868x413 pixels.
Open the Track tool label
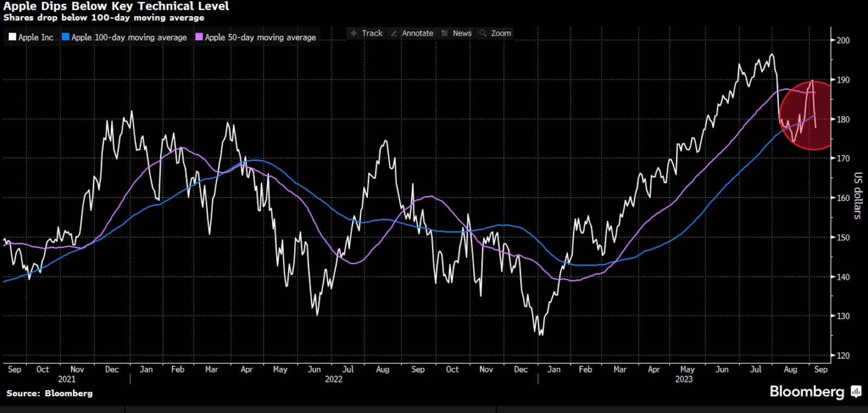[372, 33]
